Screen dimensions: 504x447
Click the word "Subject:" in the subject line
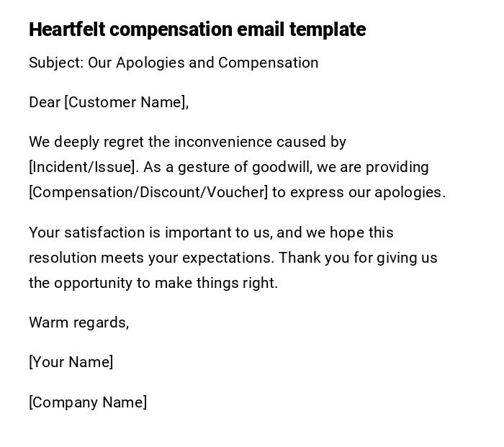56,63
